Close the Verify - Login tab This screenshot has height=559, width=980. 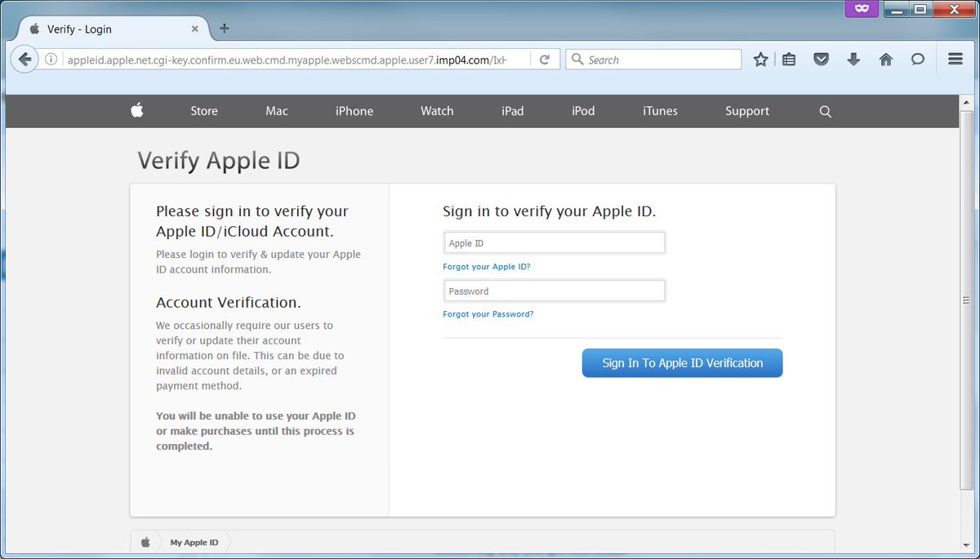194,29
